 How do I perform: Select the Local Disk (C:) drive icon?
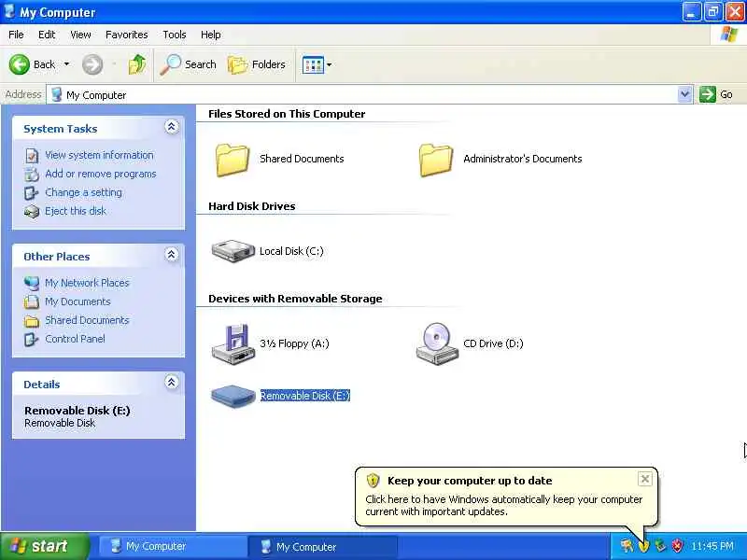233,251
